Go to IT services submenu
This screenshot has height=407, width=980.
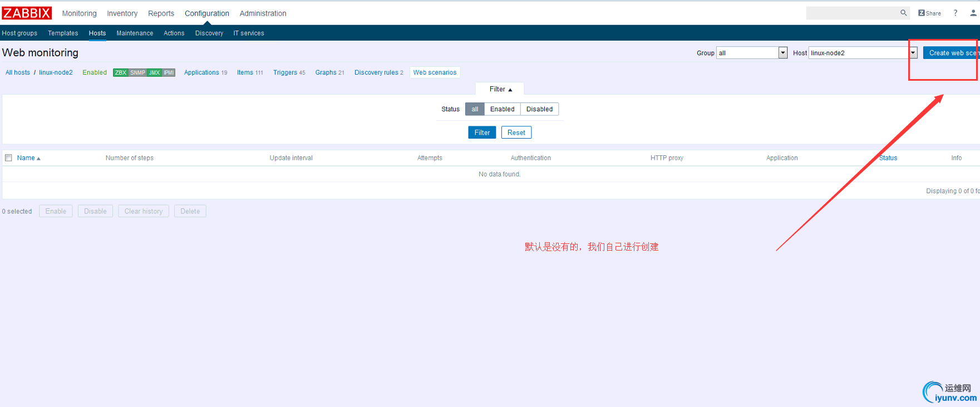point(249,33)
